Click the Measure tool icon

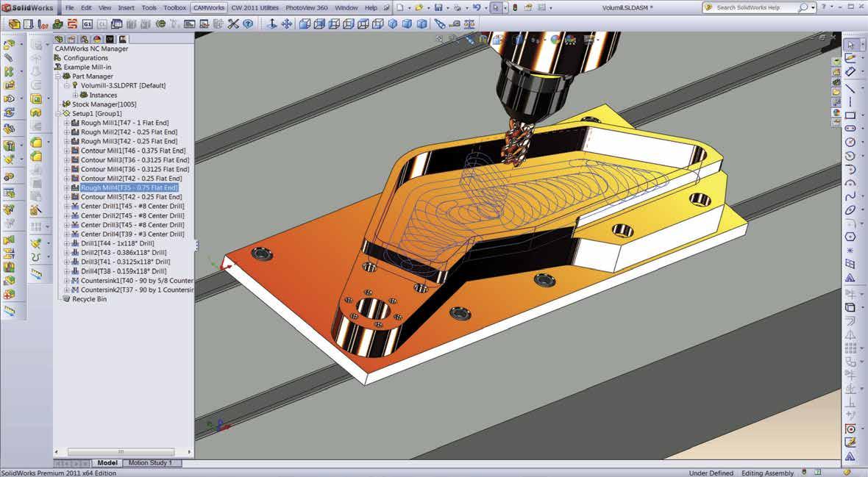point(455,24)
